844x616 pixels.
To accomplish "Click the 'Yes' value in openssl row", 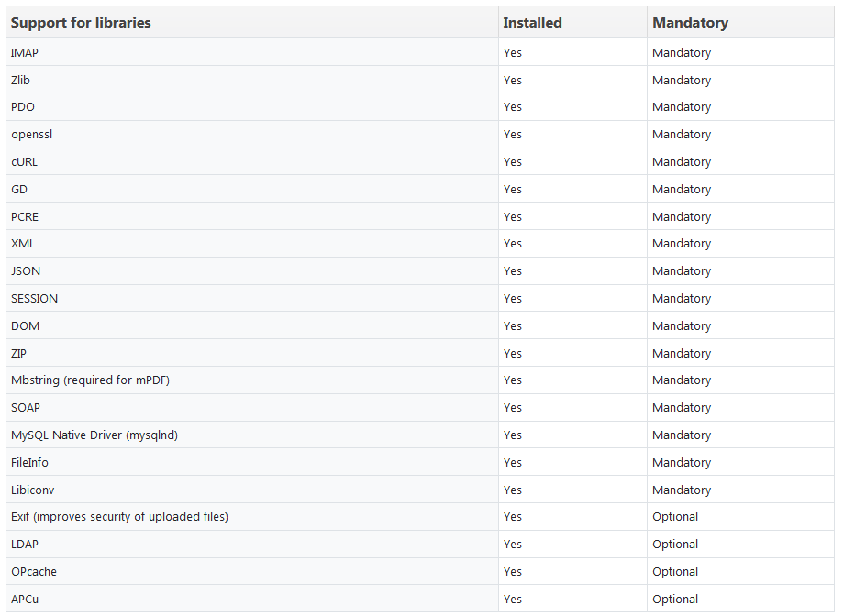I will click(x=513, y=135).
